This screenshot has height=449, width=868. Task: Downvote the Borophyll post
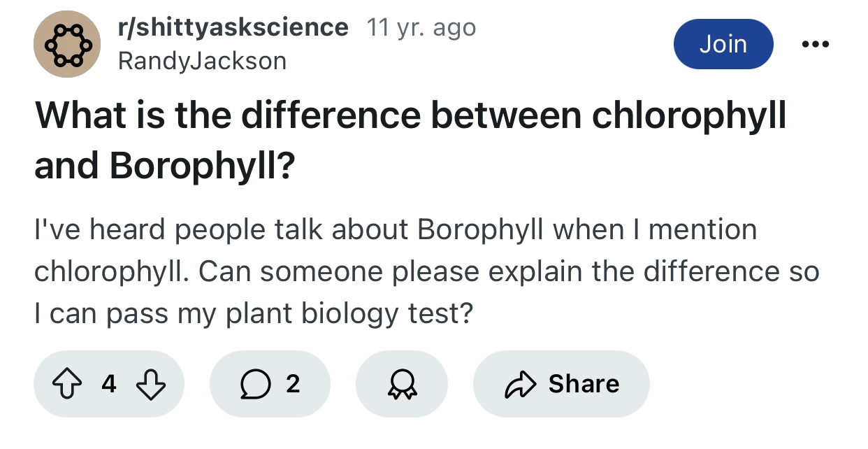click(x=150, y=384)
